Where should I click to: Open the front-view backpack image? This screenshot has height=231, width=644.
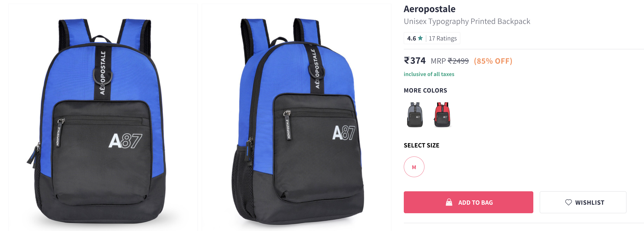(x=103, y=117)
